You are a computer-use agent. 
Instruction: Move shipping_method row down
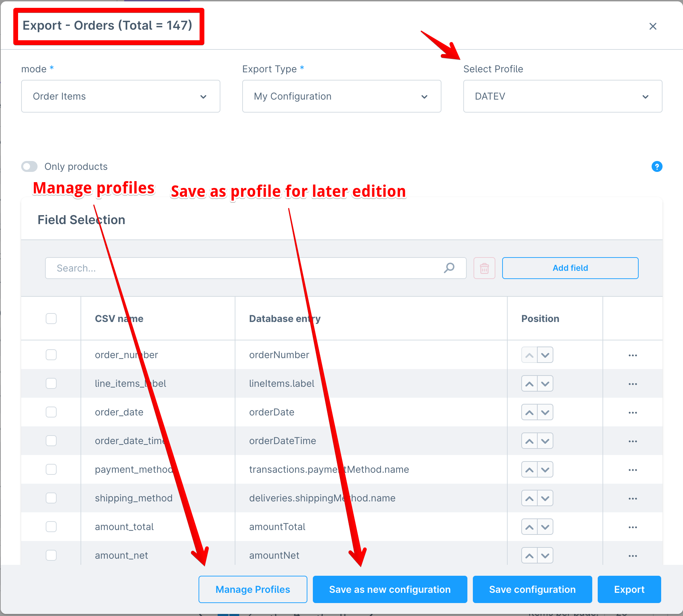[x=545, y=498]
